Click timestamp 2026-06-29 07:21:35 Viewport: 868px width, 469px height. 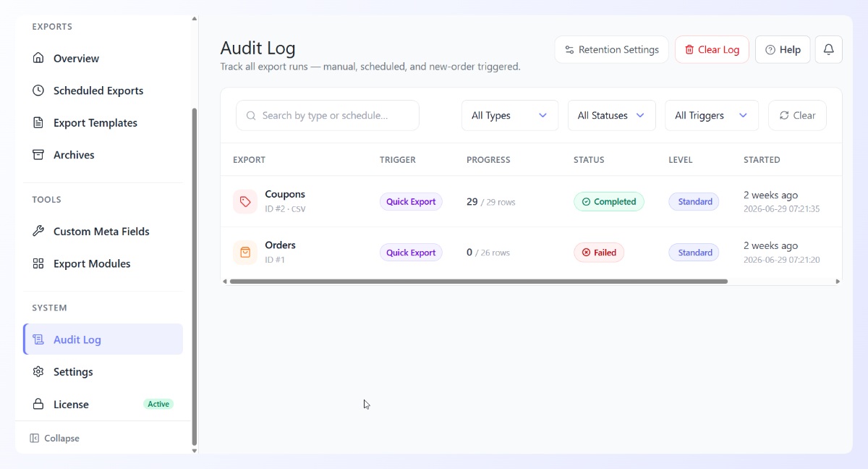pyautogui.click(x=781, y=209)
